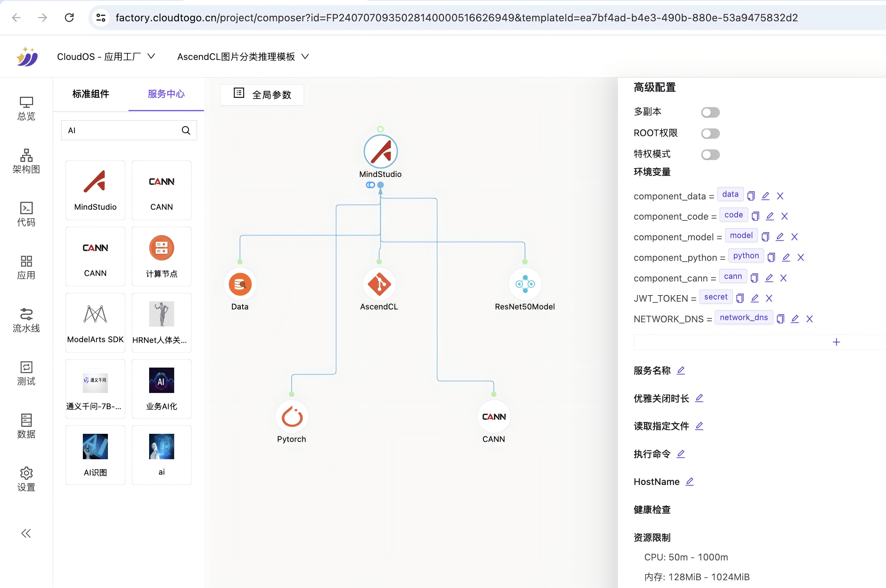This screenshot has width=886, height=588.
Task: Switch to the 标准组件 tab
Action: pyautogui.click(x=91, y=94)
